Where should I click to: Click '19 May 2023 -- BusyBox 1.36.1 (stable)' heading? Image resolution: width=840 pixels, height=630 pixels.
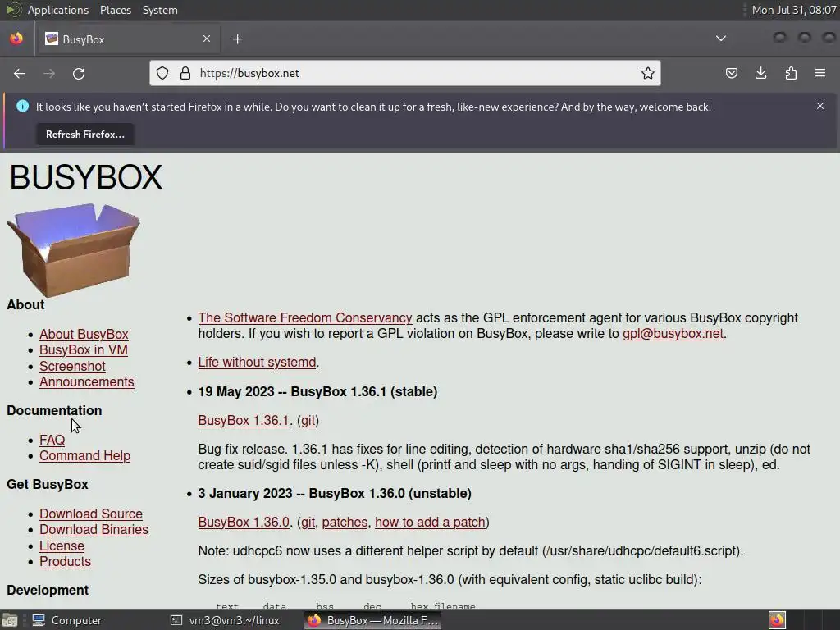[317, 391]
